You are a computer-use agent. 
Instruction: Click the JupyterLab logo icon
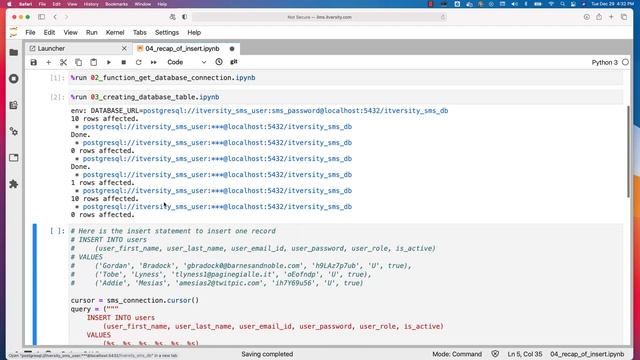13,32
